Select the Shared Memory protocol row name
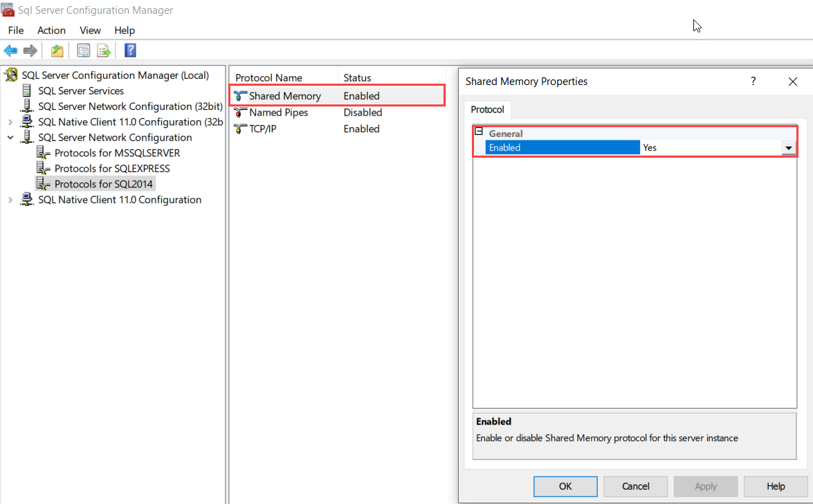The width and height of the screenshot is (813, 504). coord(285,96)
